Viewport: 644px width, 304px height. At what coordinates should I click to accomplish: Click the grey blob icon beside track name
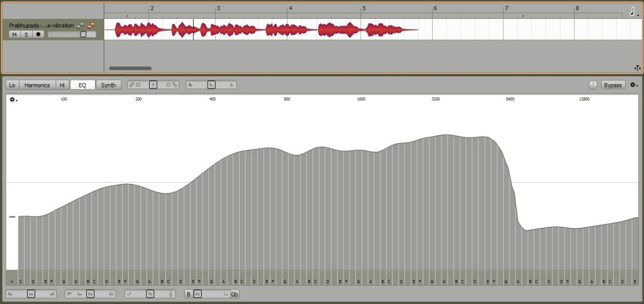pos(81,25)
